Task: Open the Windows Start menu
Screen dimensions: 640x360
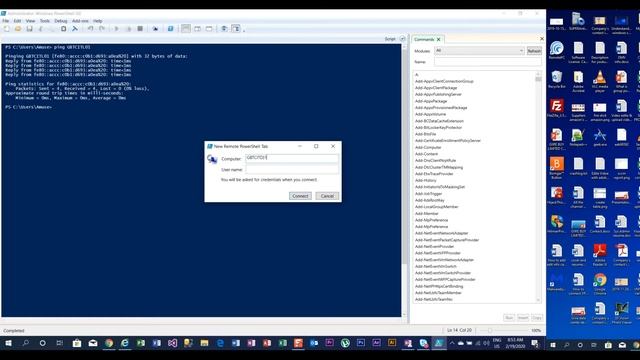Action: pyautogui.click(x=8, y=343)
